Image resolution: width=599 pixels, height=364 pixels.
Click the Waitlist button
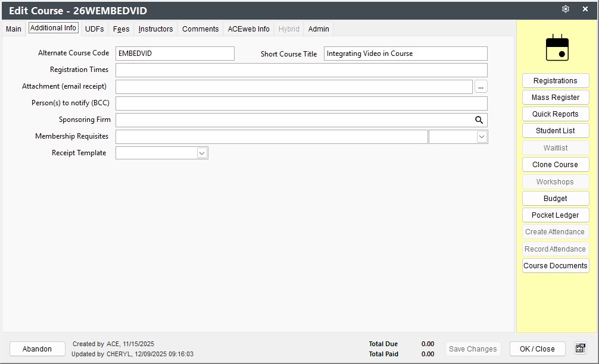[556, 148]
